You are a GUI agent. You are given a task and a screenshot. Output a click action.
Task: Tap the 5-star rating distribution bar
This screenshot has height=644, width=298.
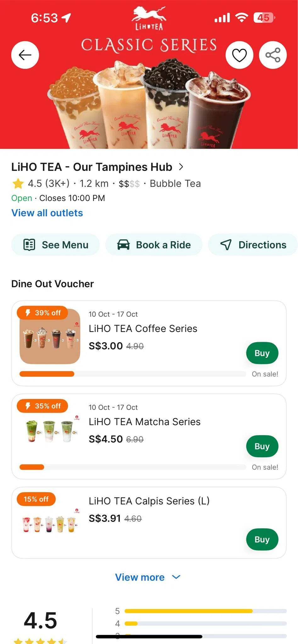pos(205,611)
